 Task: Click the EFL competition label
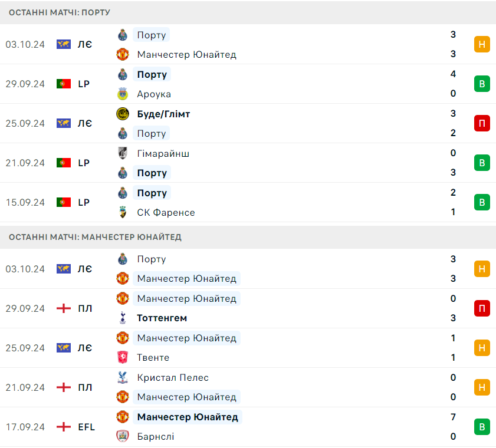click(x=86, y=427)
